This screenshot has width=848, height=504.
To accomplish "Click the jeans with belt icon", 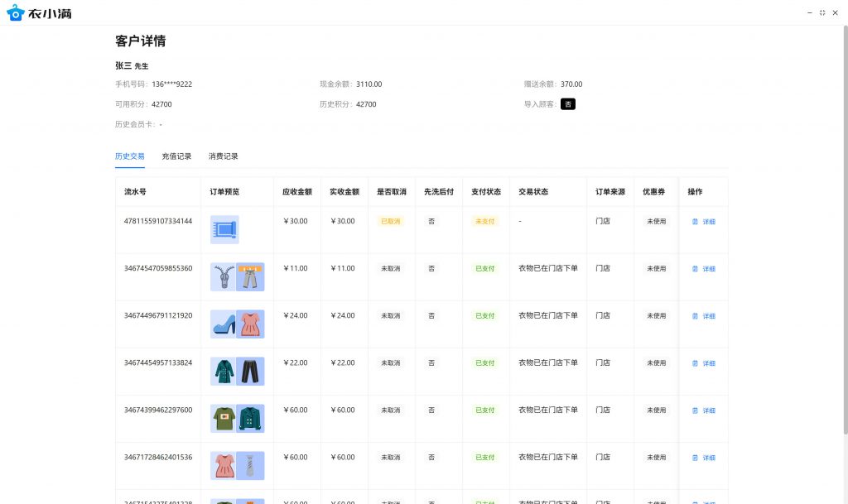I will tap(250, 276).
